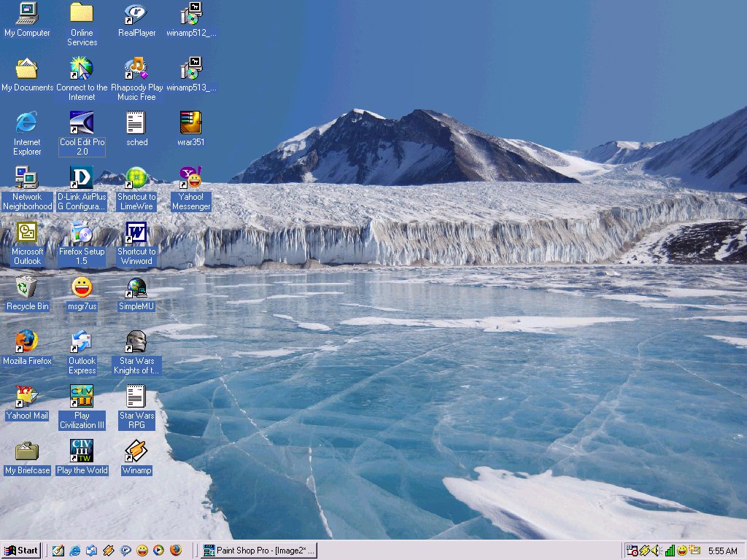Switch to the Paint Shop Pro window
Screen dimensions: 747x560
click(259, 551)
